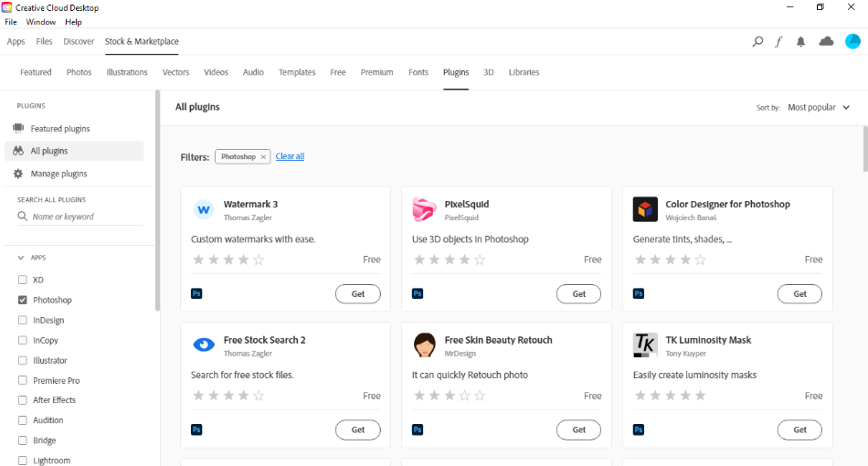Uncheck the Photoshop app filter checkbox
868x466 pixels.
[23, 300]
